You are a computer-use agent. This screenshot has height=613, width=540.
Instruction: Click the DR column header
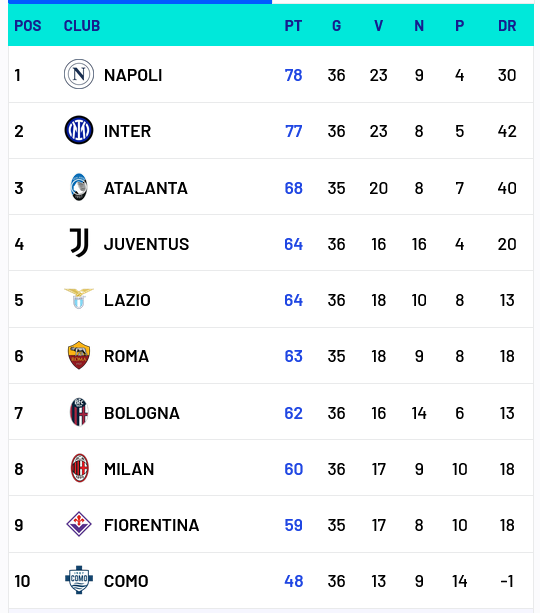507,26
